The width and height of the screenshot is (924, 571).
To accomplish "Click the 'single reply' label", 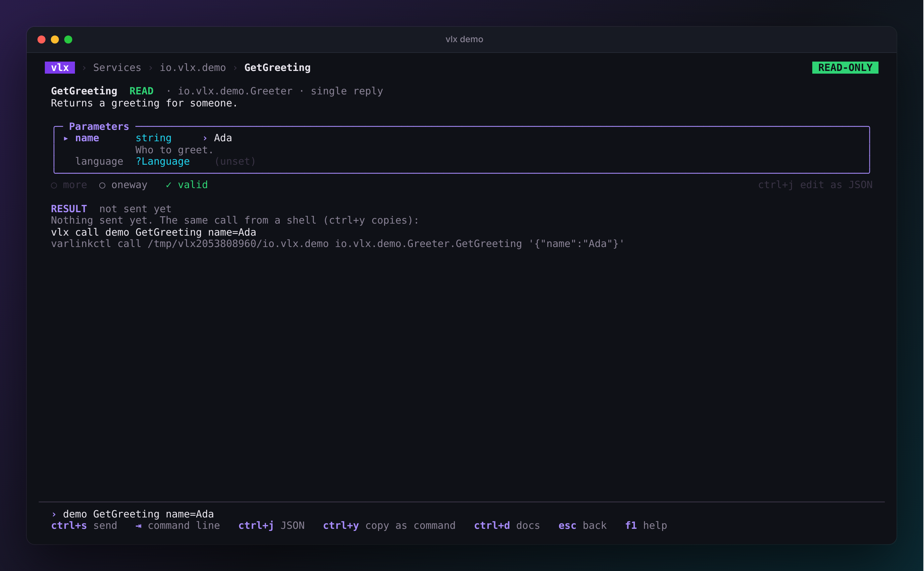I will click(347, 91).
